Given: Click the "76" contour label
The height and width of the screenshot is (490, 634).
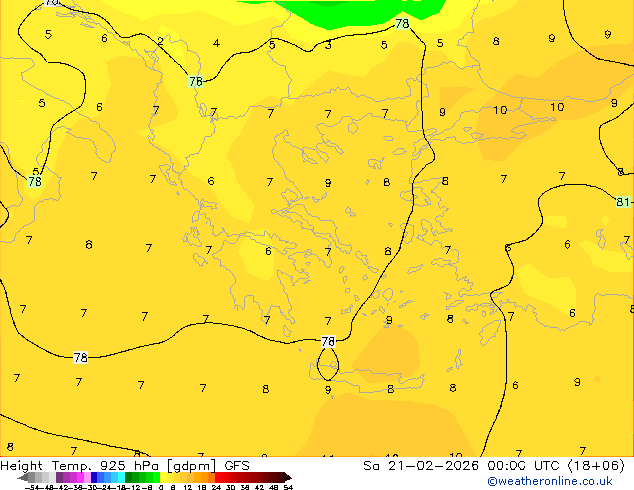Looking at the screenshot, I should [x=196, y=81].
